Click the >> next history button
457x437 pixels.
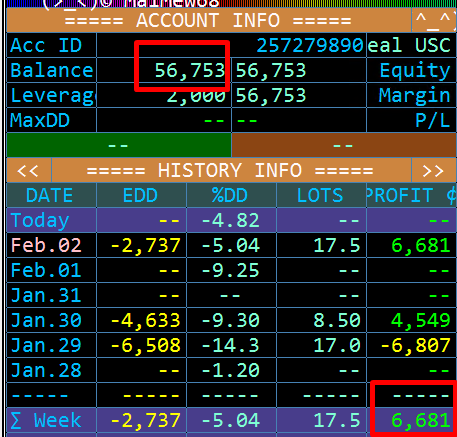coord(434,170)
